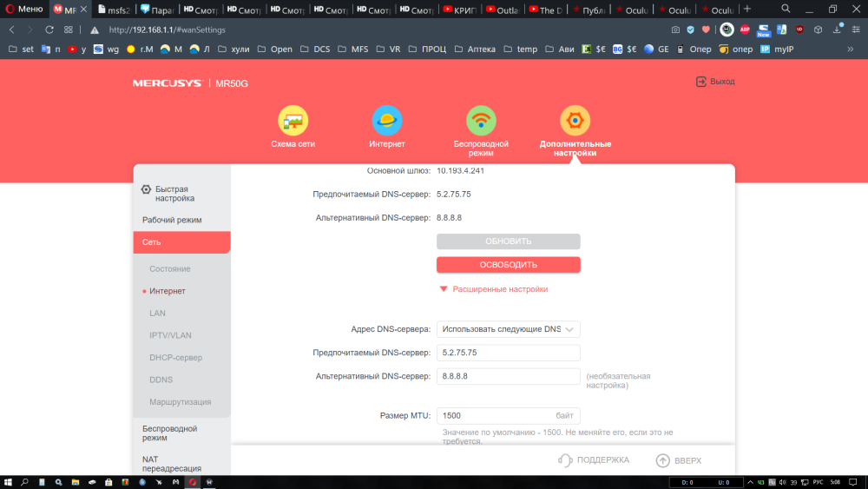
Task: Open the Дополнительные настройки gear icon
Action: tap(575, 120)
